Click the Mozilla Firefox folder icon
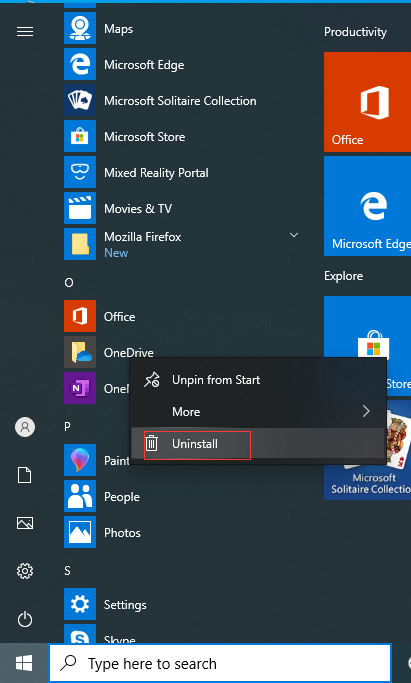411x683 pixels. [80, 244]
